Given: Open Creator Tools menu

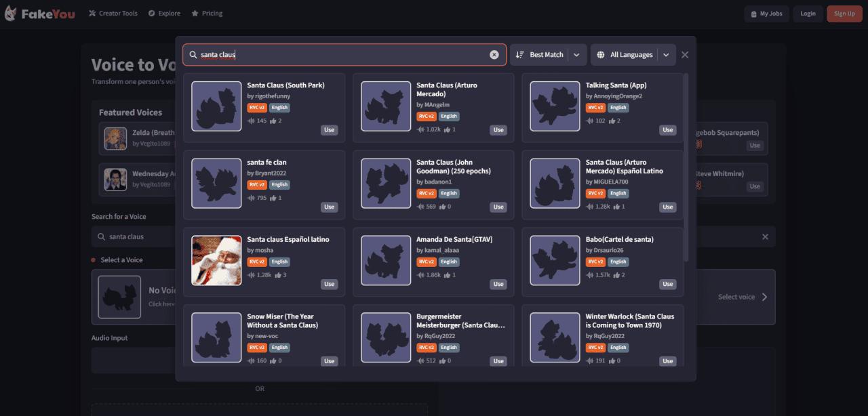Looking at the screenshot, I should (x=113, y=14).
